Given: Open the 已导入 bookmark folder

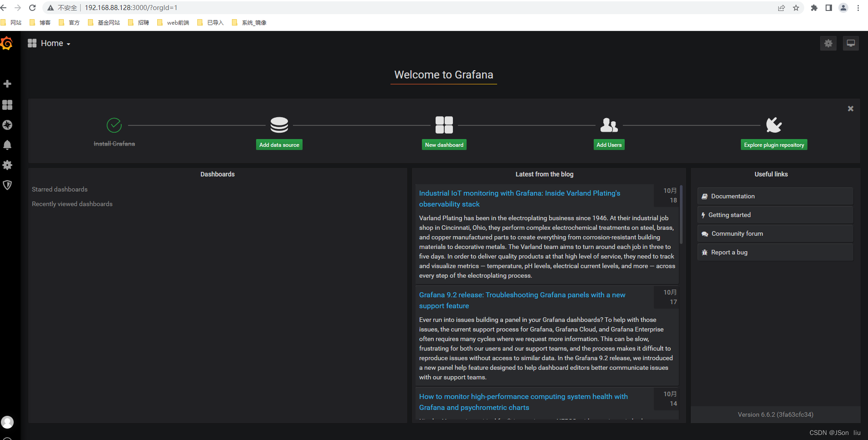Looking at the screenshot, I should click(211, 22).
